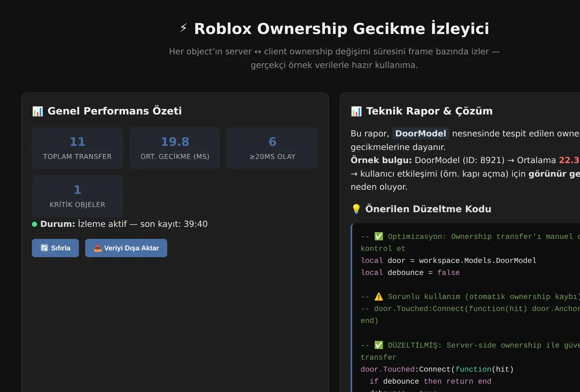Screen dimensions: 580x392
Task: Click the lightning bolt icon in page title
Action: click(184, 28)
